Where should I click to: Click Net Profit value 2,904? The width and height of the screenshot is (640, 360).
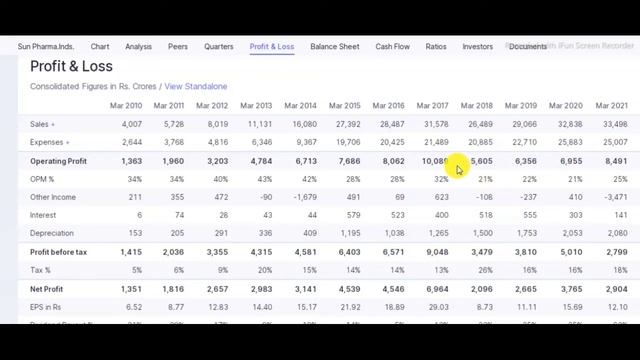(617, 289)
